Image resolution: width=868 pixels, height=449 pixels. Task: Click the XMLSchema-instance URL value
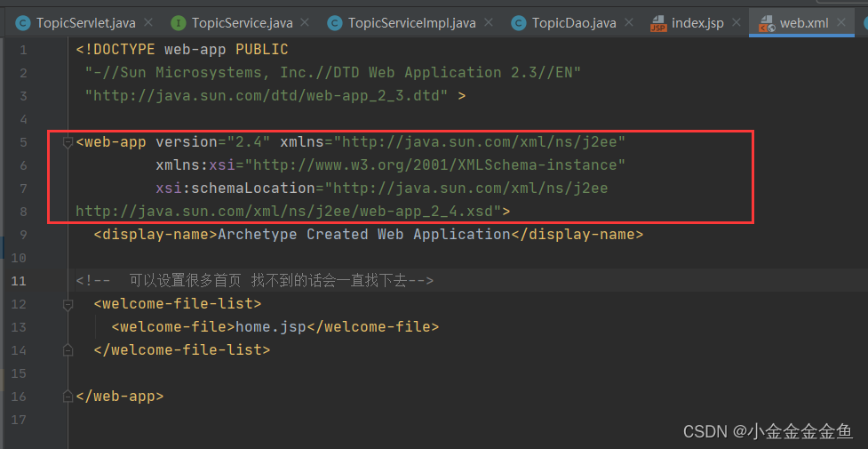point(434,165)
